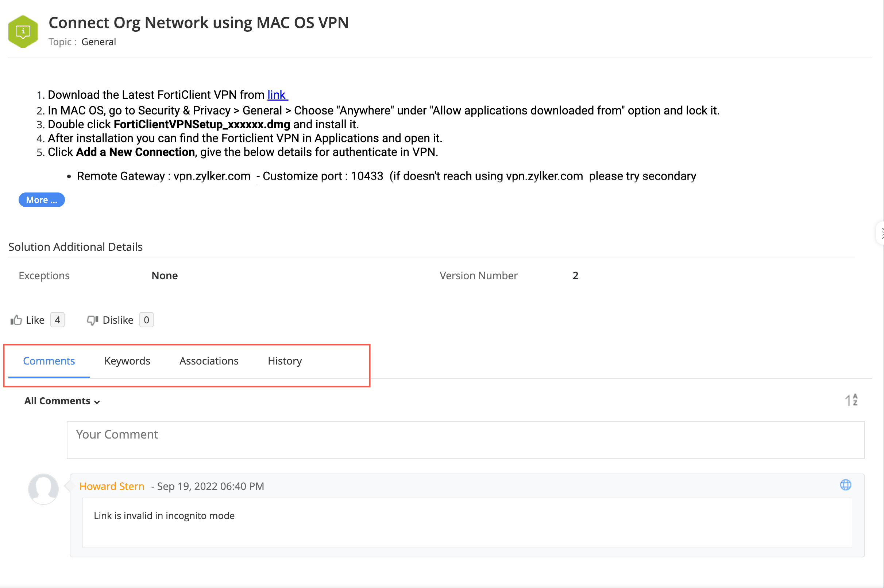The width and height of the screenshot is (884, 588).
Task: Switch to the Keywords tab
Action: 127,361
